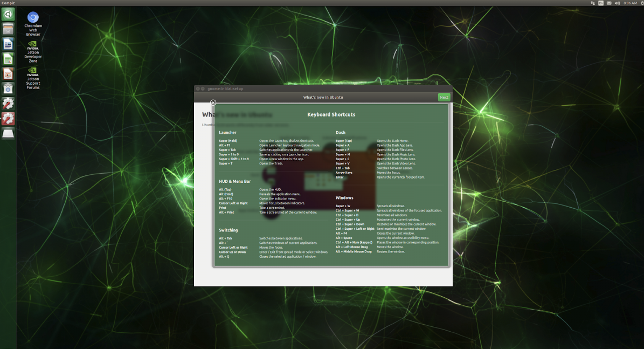Click the 'Alt + Print' shortcut entry

pos(226,212)
